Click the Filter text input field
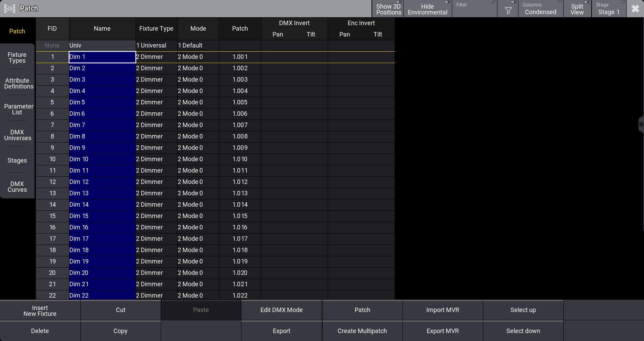This screenshot has height=341, width=644. pyautogui.click(x=473, y=11)
